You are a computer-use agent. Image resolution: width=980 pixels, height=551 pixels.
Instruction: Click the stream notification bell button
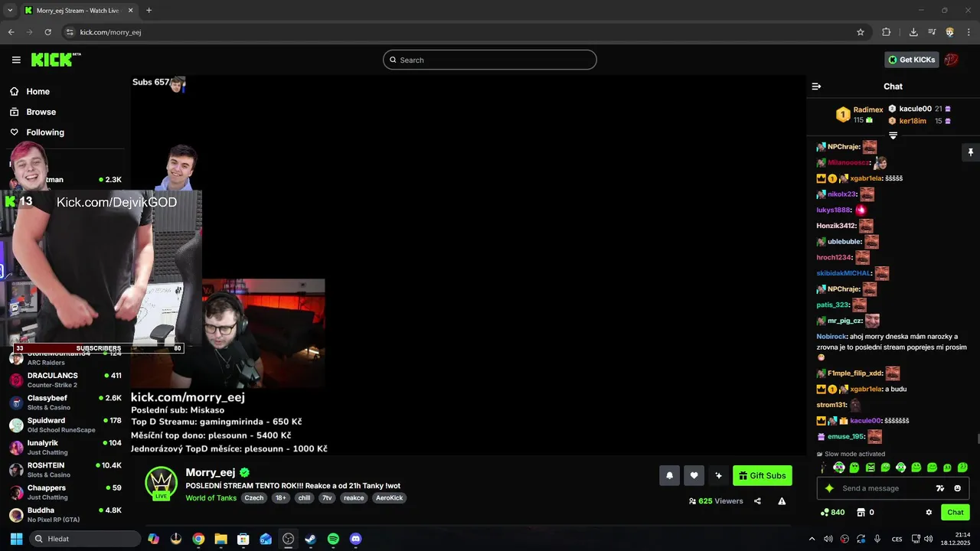(x=669, y=475)
